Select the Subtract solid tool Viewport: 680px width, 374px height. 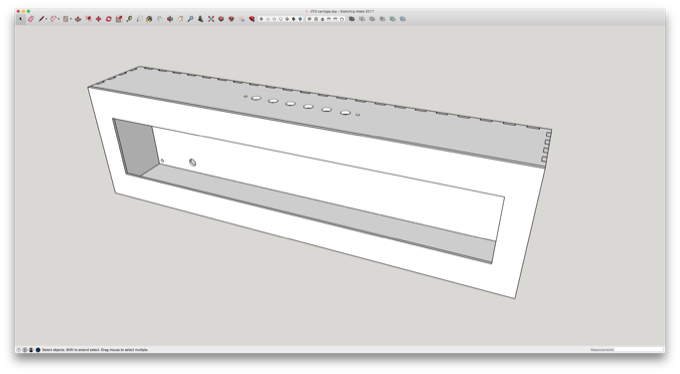click(x=382, y=19)
